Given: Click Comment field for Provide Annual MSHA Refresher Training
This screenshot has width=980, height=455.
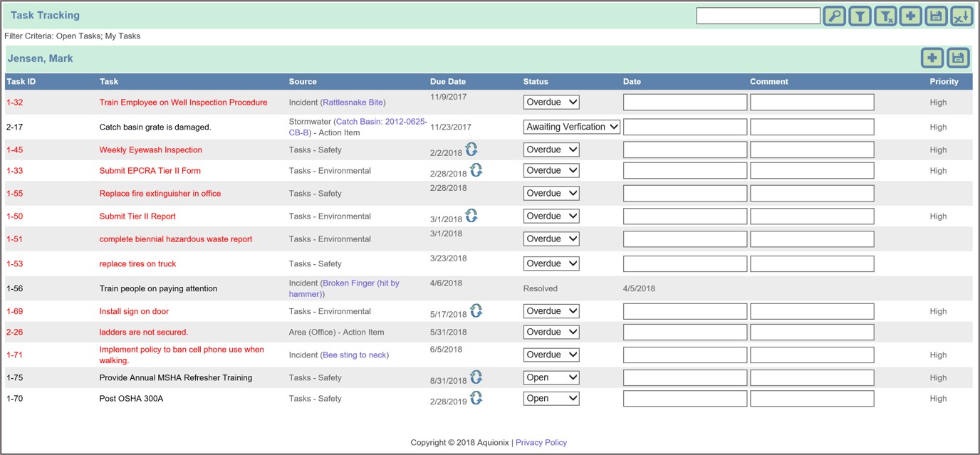Looking at the screenshot, I should 812,377.
